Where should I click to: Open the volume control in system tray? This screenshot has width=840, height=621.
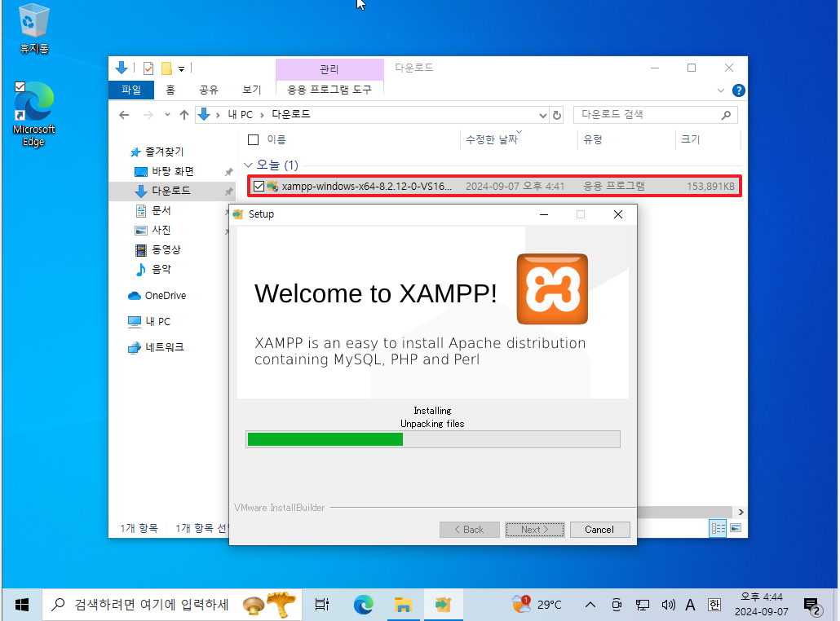click(x=667, y=605)
